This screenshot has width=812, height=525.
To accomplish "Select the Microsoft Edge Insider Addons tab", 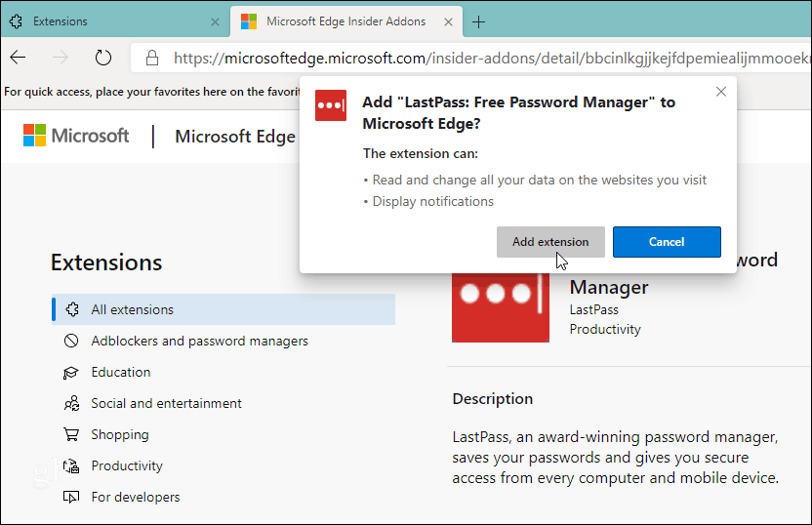I will (345, 21).
